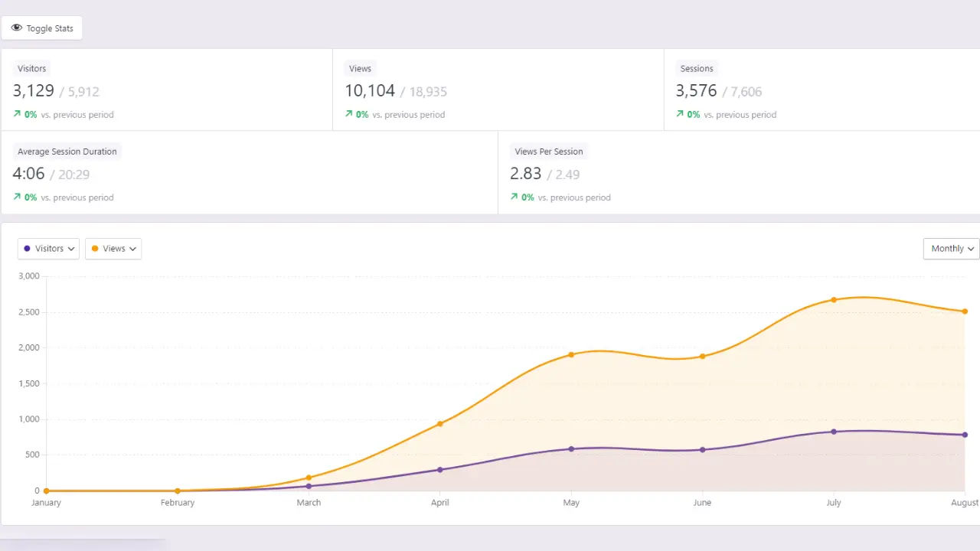The width and height of the screenshot is (980, 551).
Task: Click the trend arrow under Views Per Session
Action: click(514, 197)
